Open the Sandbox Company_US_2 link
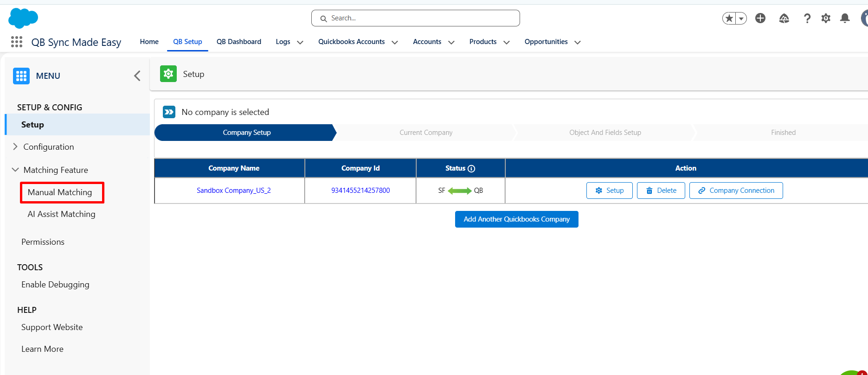This screenshot has width=868, height=375. tap(234, 191)
